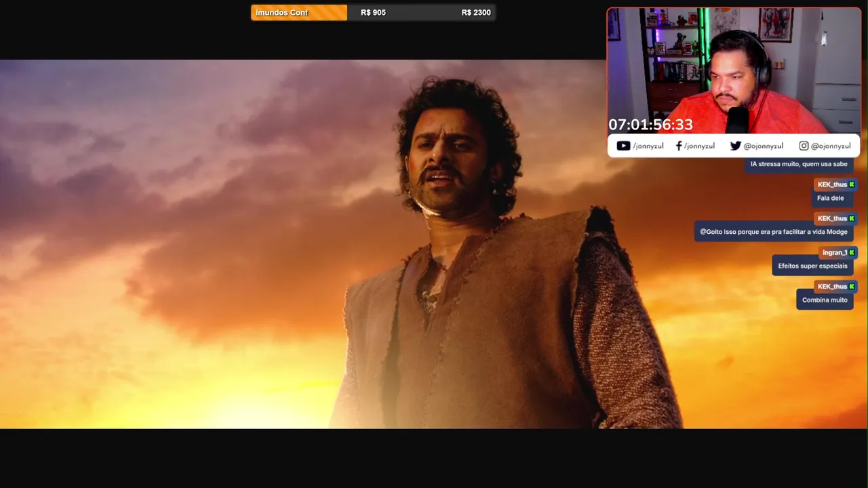Click the Twitter handle @ojonnyzul

pyautogui.click(x=763, y=146)
